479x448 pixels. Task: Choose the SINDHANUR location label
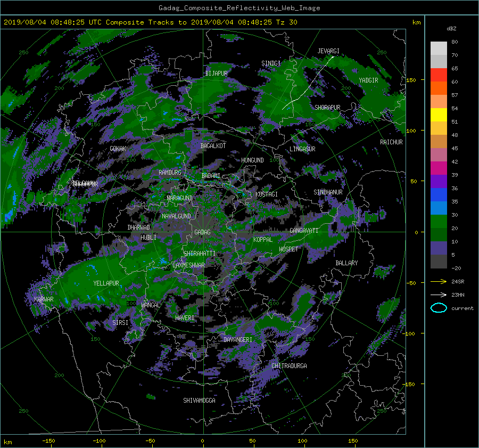(x=328, y=192)
